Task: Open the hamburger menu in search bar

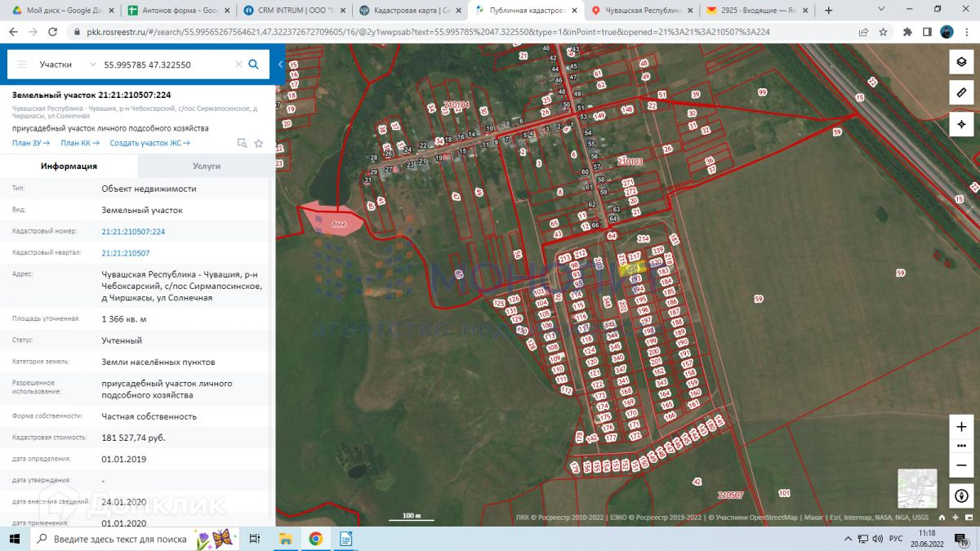Action: tap(22, 64)
